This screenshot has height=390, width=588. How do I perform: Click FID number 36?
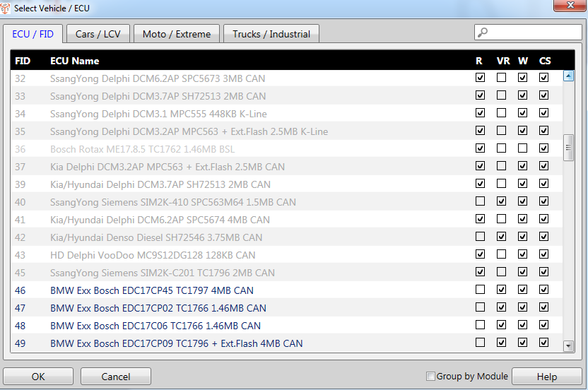[20, 149]
